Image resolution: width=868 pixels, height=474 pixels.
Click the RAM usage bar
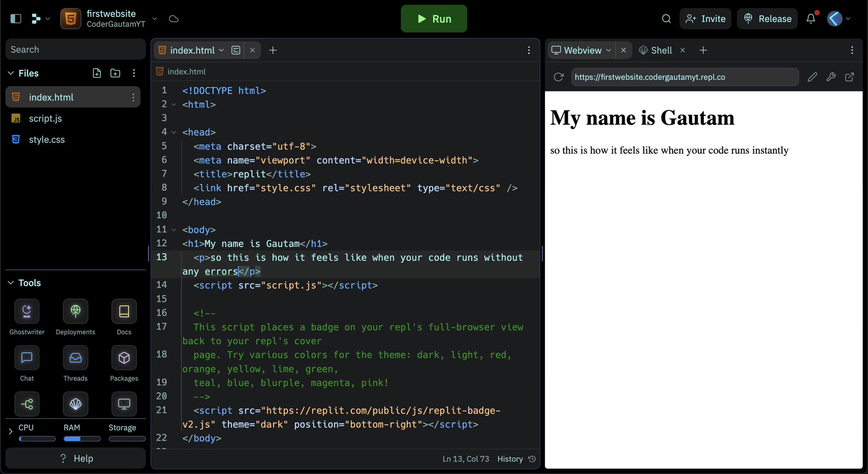[x=82, y=439]
